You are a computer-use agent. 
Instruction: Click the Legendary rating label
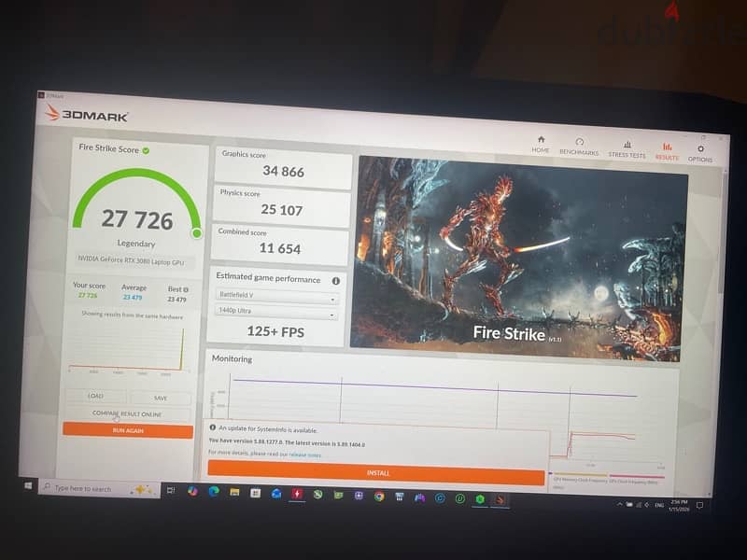(136, 244)
